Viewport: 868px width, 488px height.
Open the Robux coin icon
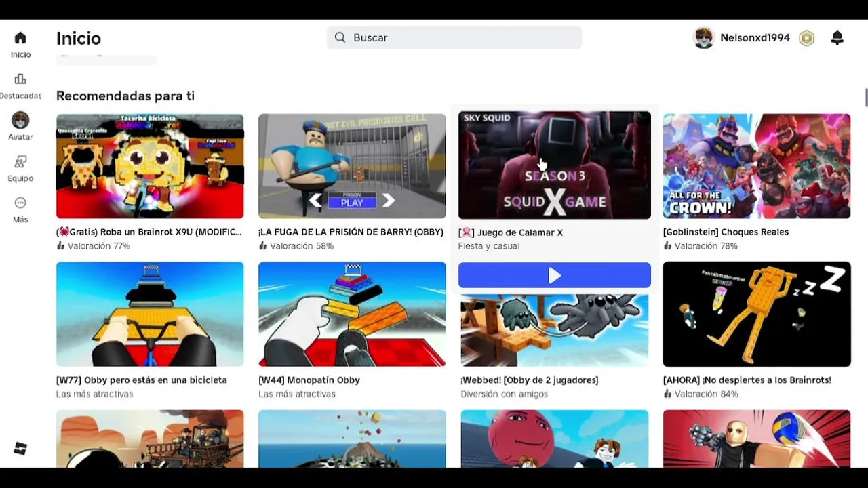point(806,38)
